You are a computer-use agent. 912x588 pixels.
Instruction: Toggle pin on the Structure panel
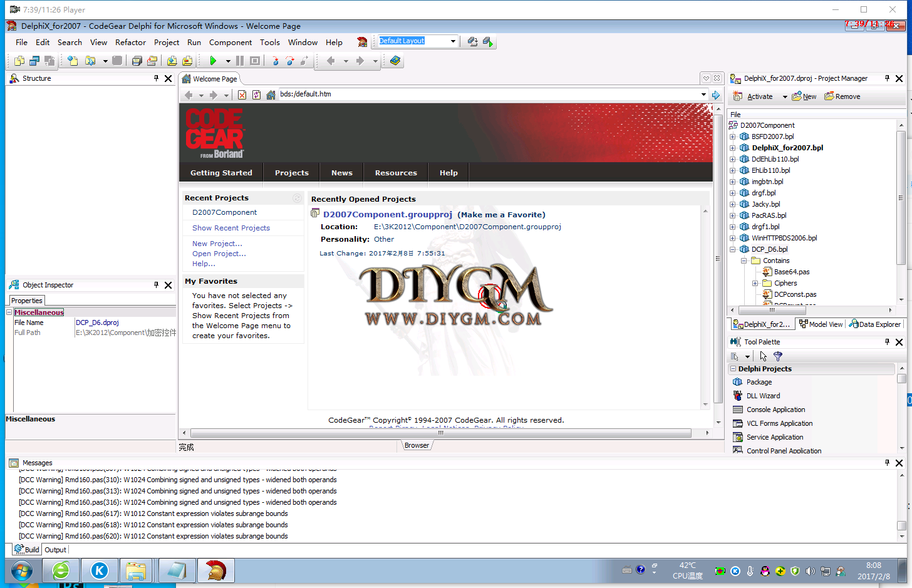coord(157,78)
